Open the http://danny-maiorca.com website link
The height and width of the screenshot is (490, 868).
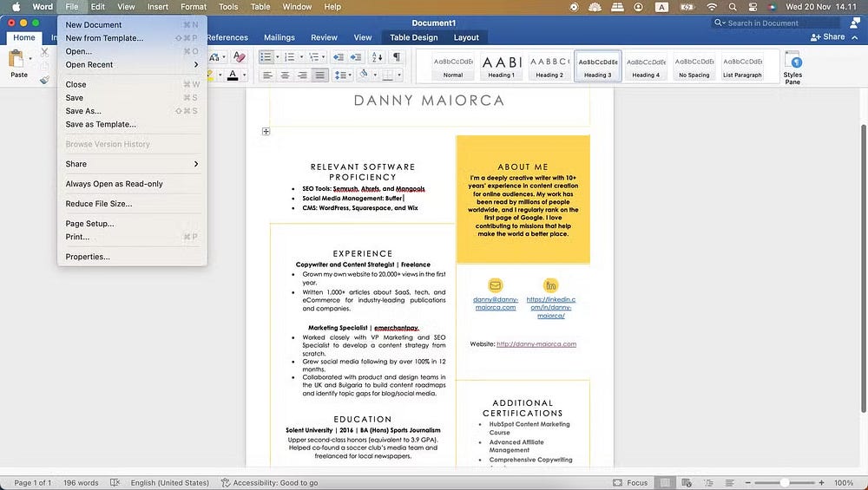536,344
